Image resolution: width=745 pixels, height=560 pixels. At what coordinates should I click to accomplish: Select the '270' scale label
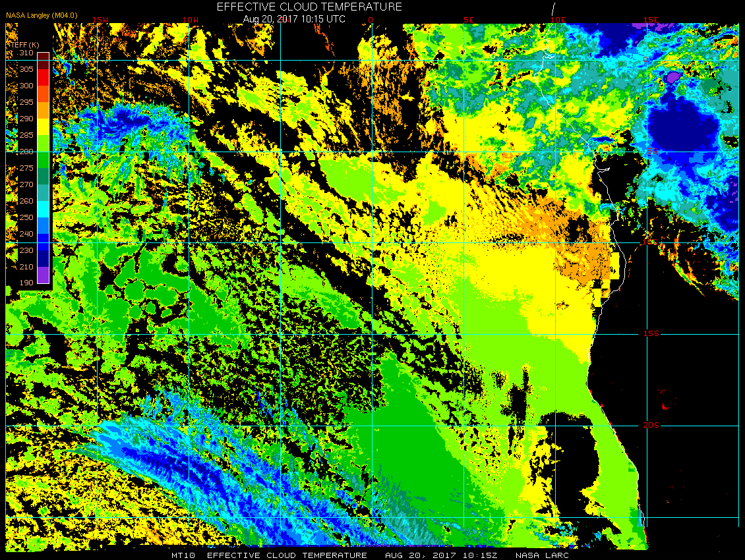point(26,184)
